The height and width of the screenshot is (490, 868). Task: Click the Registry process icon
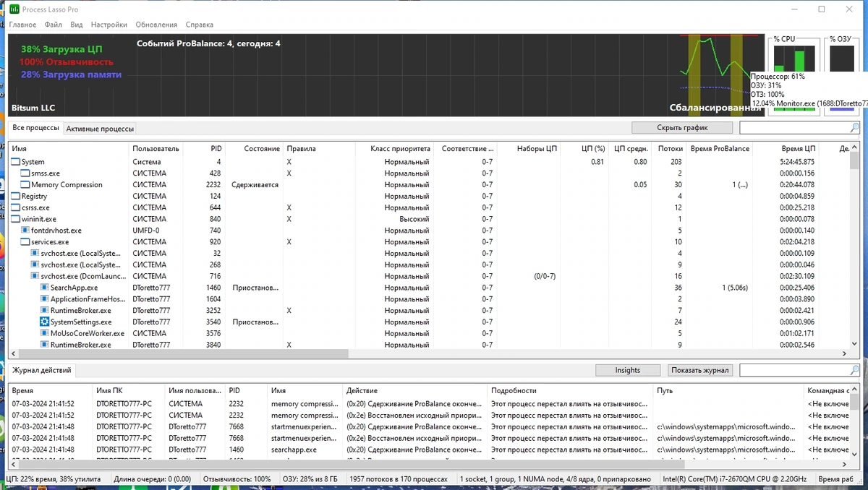click(x=16, y=197)
